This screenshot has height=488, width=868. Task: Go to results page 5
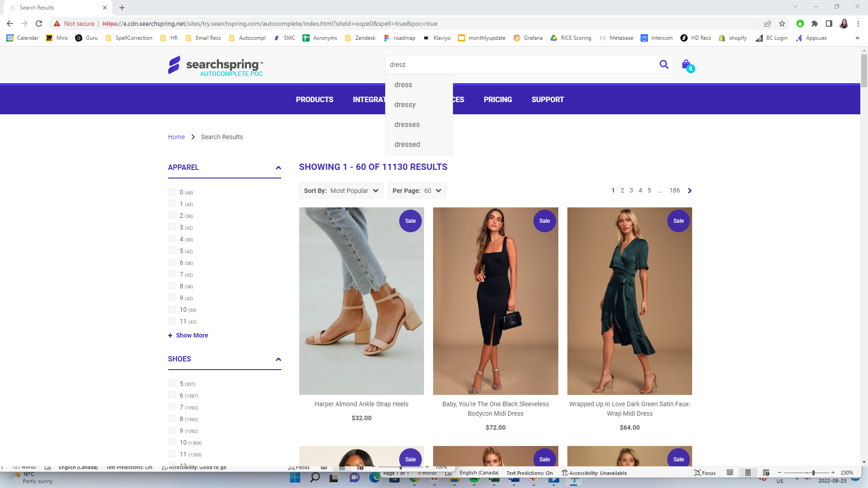tap(649, 190)
